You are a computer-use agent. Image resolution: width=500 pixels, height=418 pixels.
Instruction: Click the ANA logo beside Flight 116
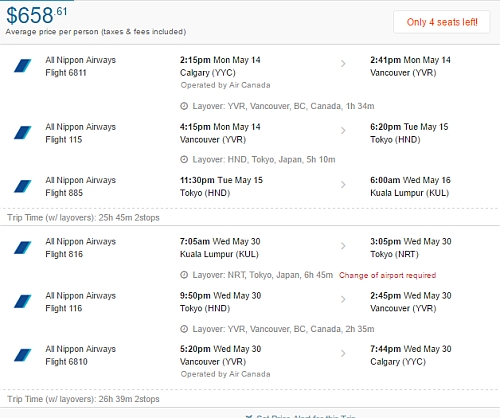[x=23, y=302]
